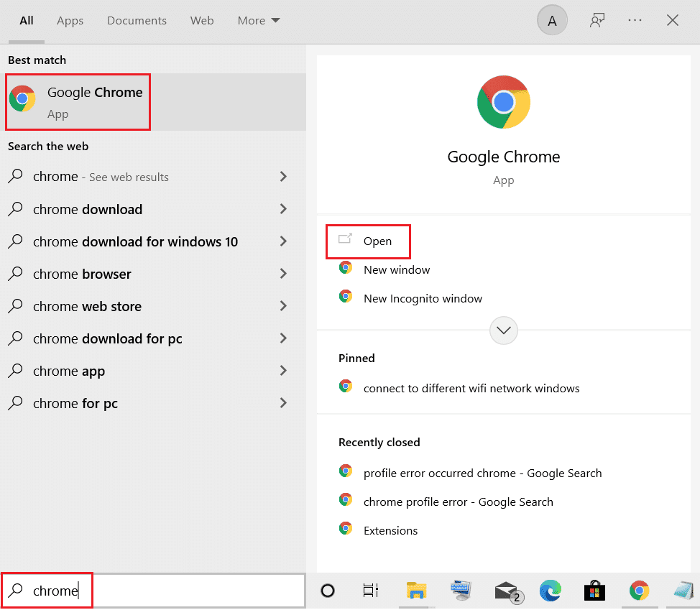Viewport: 700px width, 610px height.
Task: Switch to the Apps search tab
Action: point(70,20)
